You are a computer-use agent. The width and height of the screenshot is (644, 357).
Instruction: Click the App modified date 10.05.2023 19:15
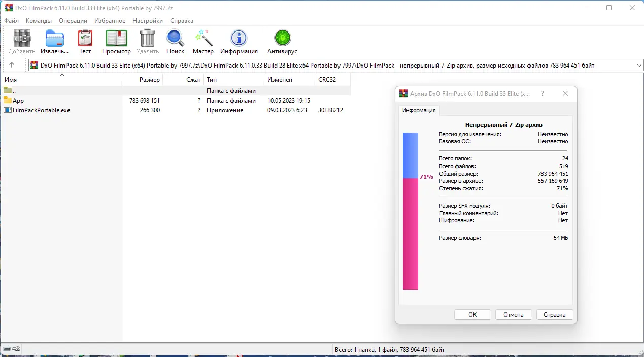pyautogui.click(x=289, y=101)
